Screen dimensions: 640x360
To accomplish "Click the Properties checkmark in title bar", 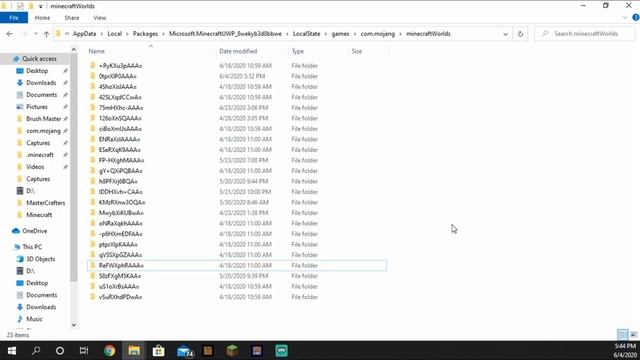I will pyautogui.click(x=20, y=6).
